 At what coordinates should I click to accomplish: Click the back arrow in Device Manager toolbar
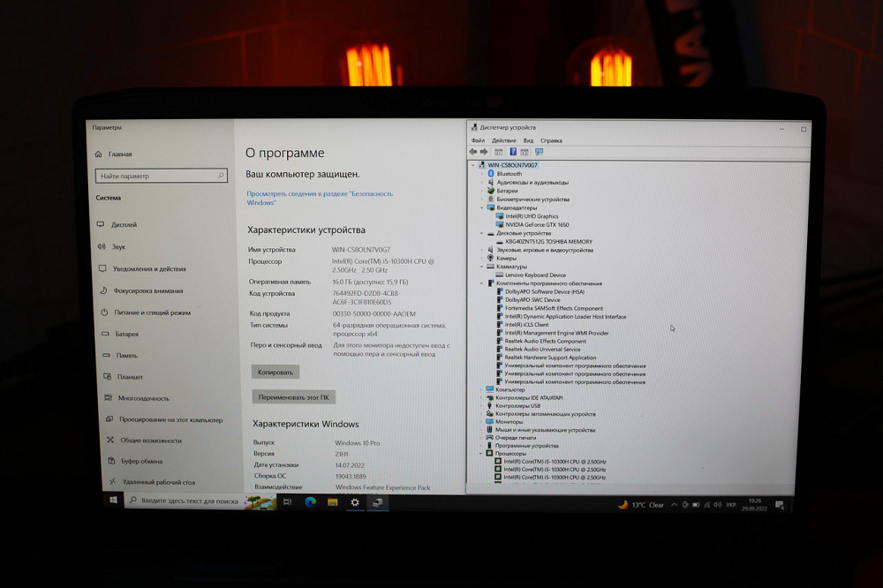click(474, 152)
